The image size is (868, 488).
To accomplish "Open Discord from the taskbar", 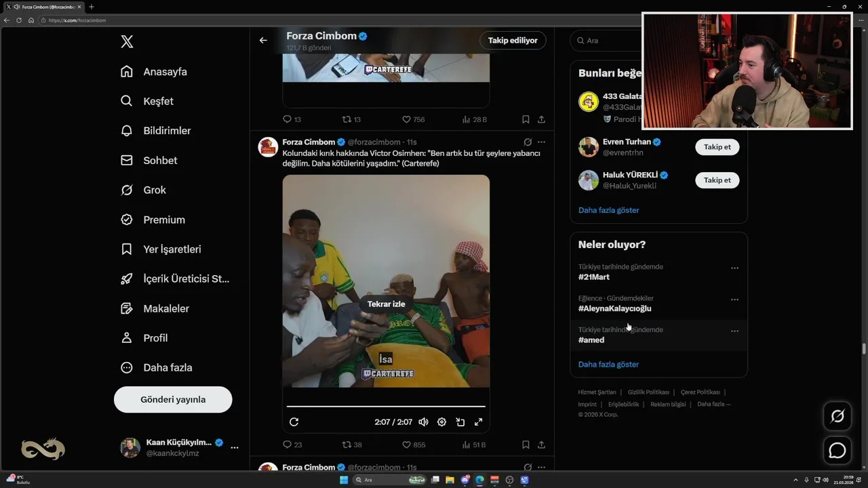I will click(x=465, y=480).
